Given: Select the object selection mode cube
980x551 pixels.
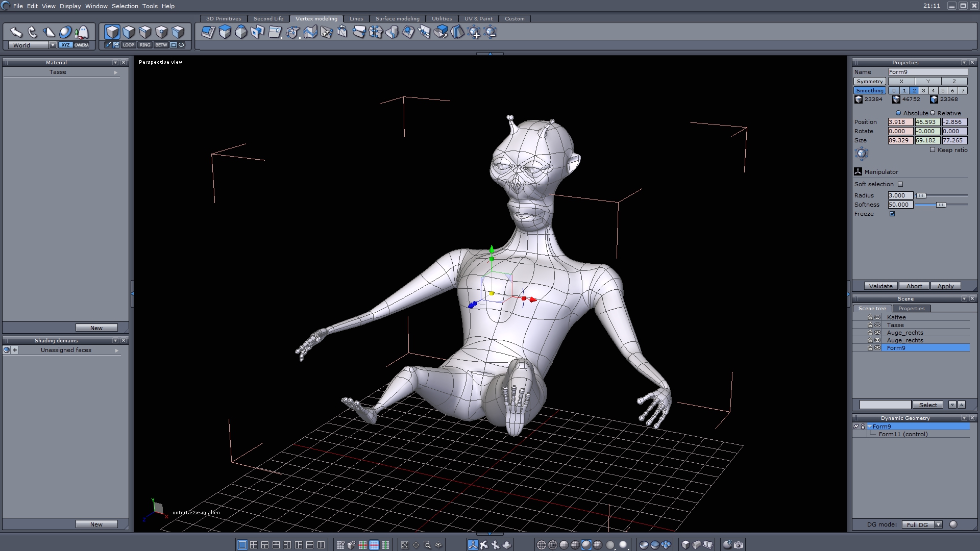Looking at the screenshot, I should (x=112, y=32).
